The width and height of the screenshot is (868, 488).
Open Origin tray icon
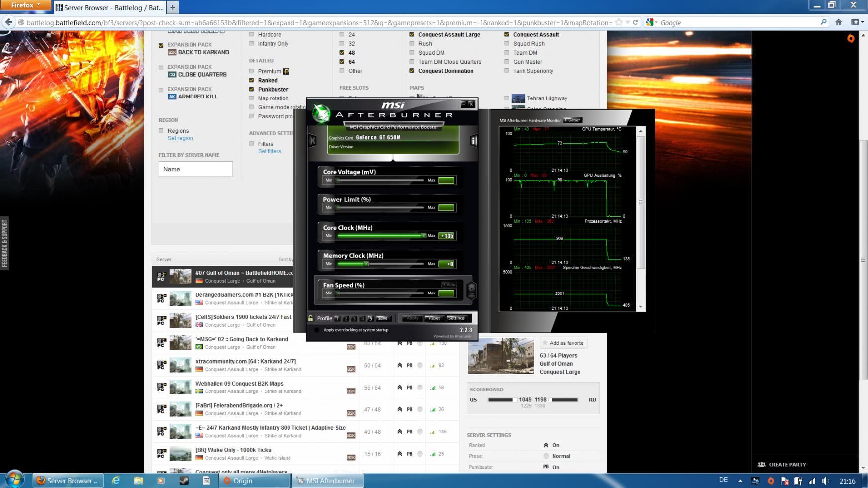click(771, 481)
